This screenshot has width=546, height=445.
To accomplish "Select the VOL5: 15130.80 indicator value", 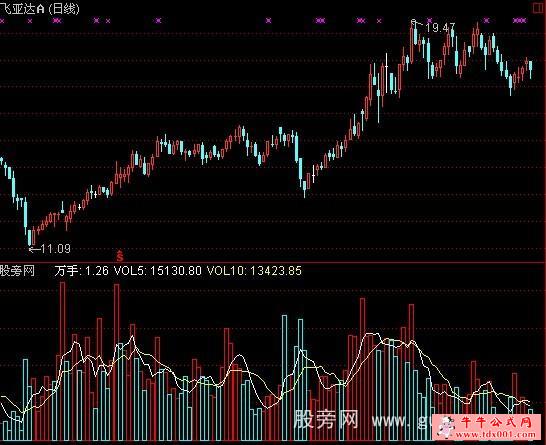I will [158, 271].
